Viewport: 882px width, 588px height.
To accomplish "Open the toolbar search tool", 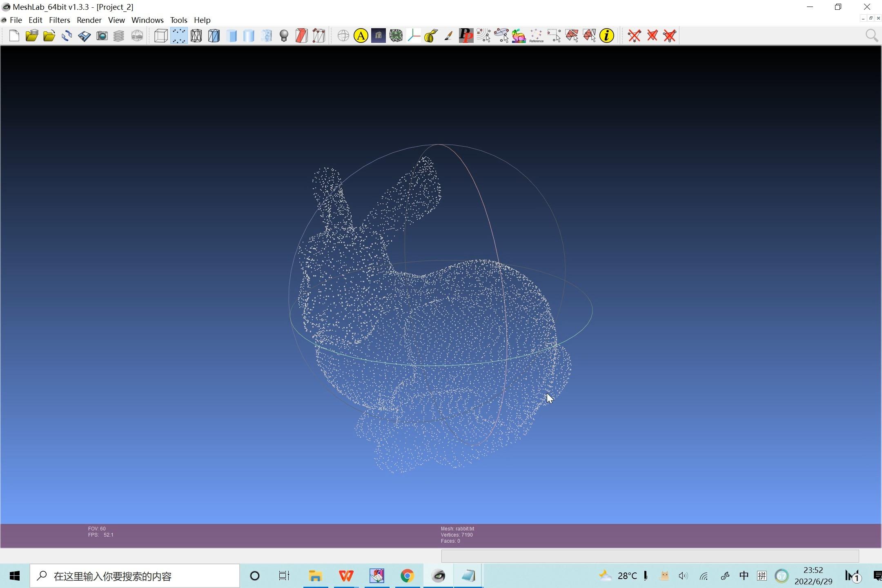I will click(871, 36).
